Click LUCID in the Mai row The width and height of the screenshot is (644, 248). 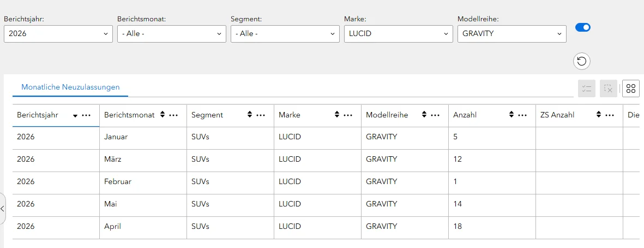point(290,204)
